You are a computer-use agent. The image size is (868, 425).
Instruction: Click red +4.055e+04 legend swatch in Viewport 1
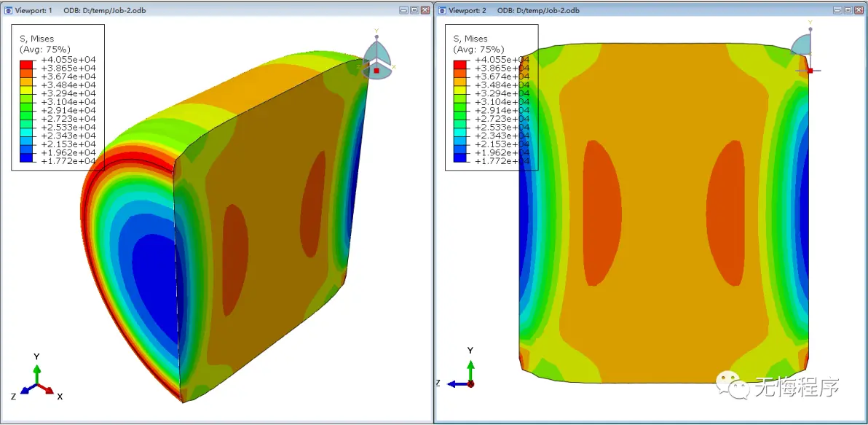coord(26,63)
